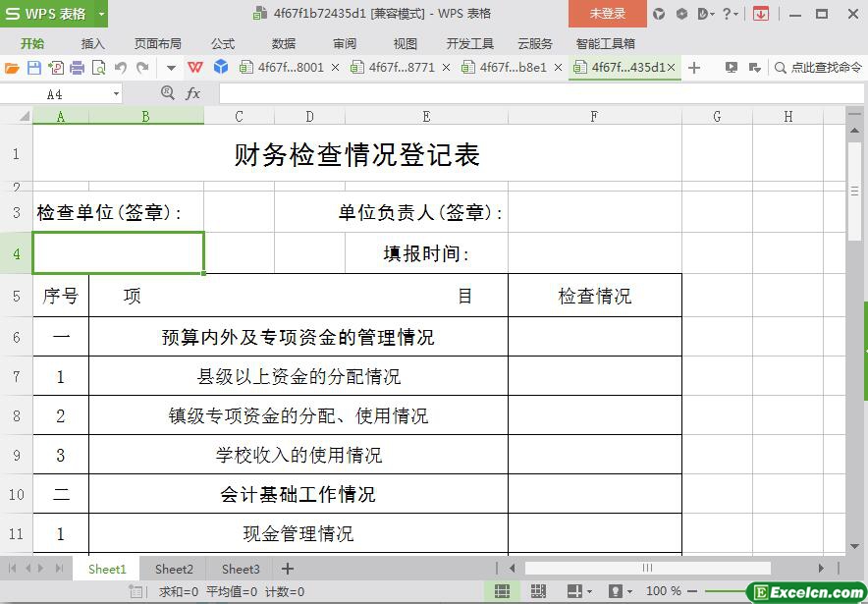Click the presentation screen icon near search

pos(732,68)
